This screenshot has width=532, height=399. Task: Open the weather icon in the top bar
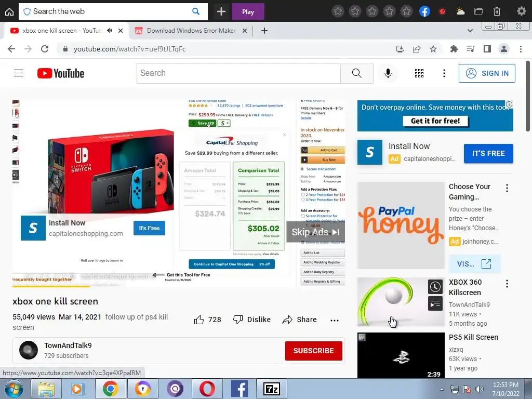(460, 11)
